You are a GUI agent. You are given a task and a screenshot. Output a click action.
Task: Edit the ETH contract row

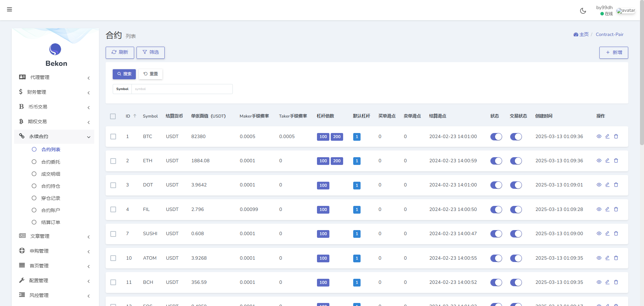click(607, 161)
